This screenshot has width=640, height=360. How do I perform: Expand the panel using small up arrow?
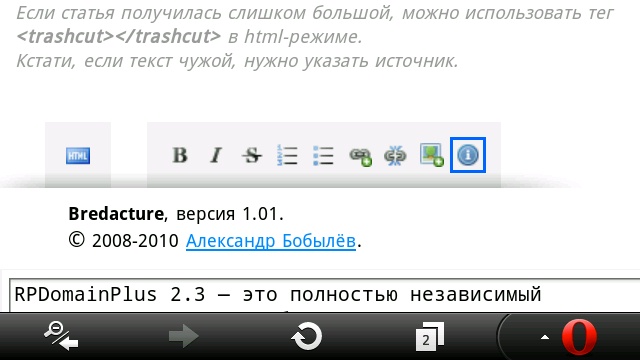pyautogui.click(x=544, y=337)
